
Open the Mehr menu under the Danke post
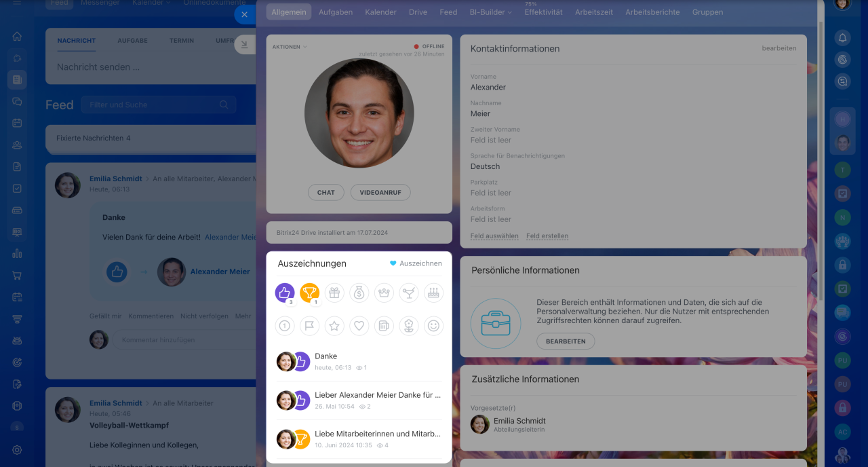(243, 316)
